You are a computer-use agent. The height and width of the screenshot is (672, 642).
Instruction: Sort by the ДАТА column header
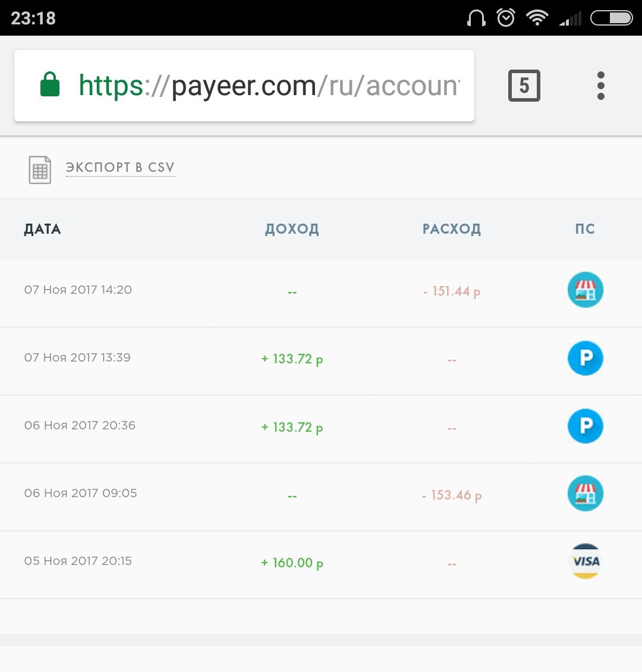coord(42,229)
